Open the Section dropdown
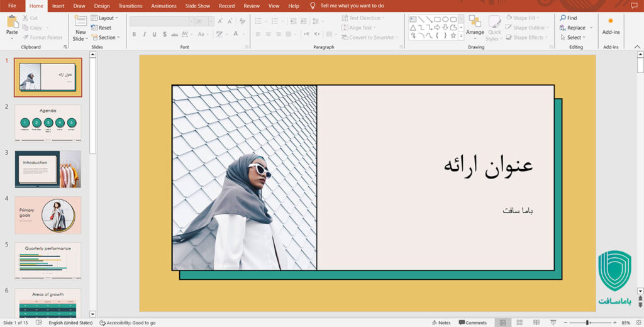 click(x=106, y=38)
